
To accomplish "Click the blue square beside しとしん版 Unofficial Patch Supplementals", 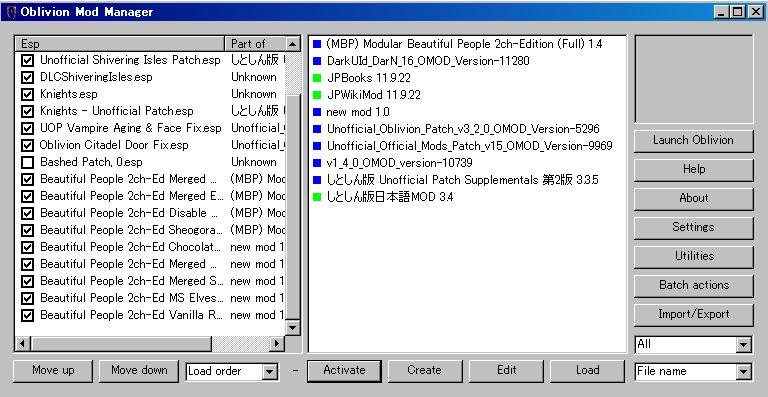I will [x=317, y=180].
